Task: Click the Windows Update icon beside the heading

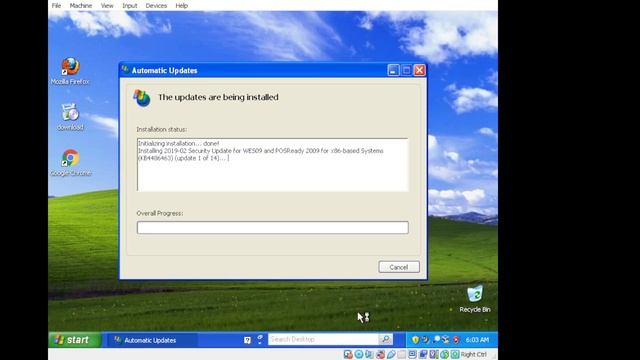Action: point(142,98)
